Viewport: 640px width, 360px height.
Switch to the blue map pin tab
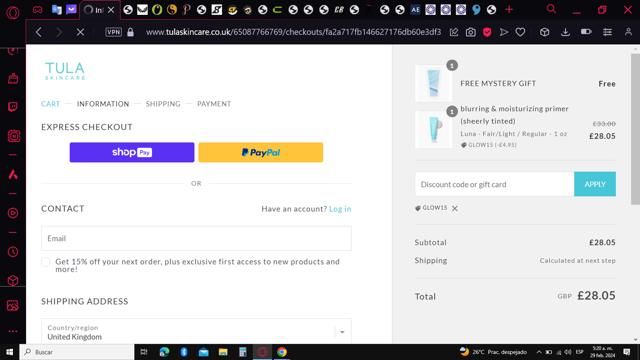pos(476,9)
